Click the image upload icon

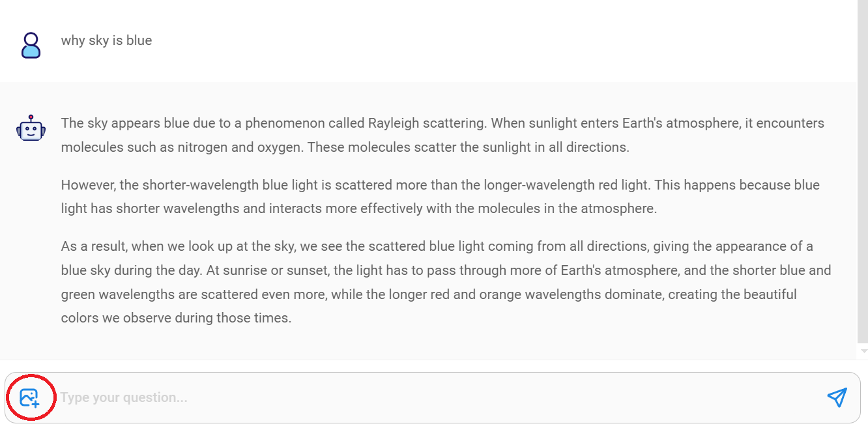(29, 397)
